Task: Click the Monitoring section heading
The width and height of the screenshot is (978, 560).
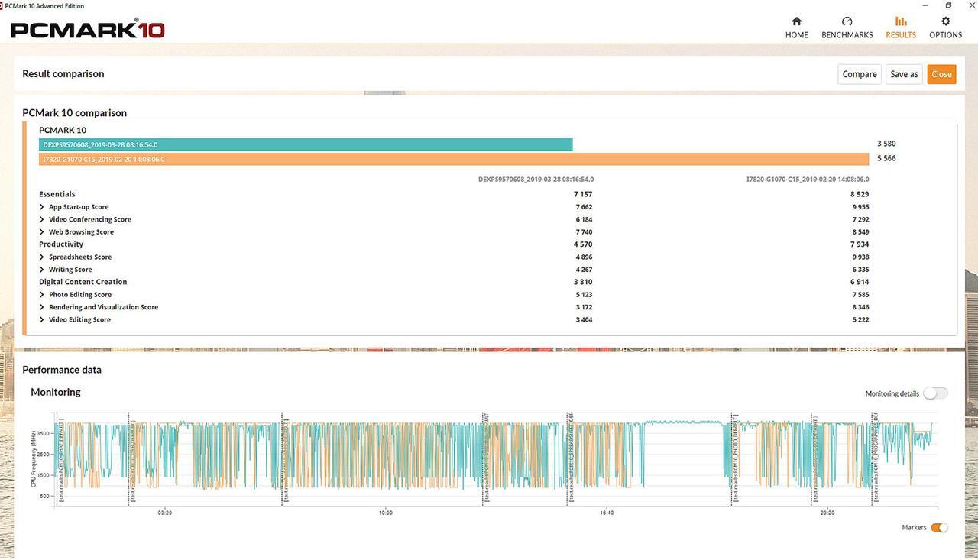Action: [56, 392]
